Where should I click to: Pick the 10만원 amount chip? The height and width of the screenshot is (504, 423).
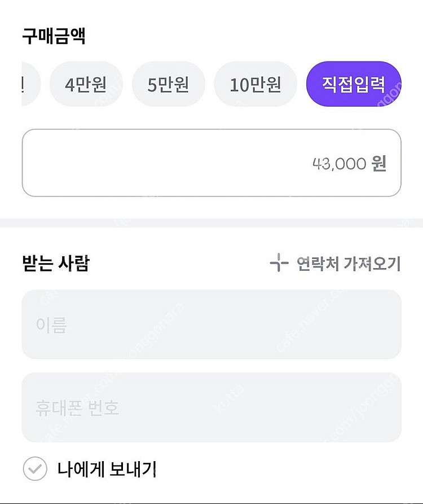[x=255, y=84]
